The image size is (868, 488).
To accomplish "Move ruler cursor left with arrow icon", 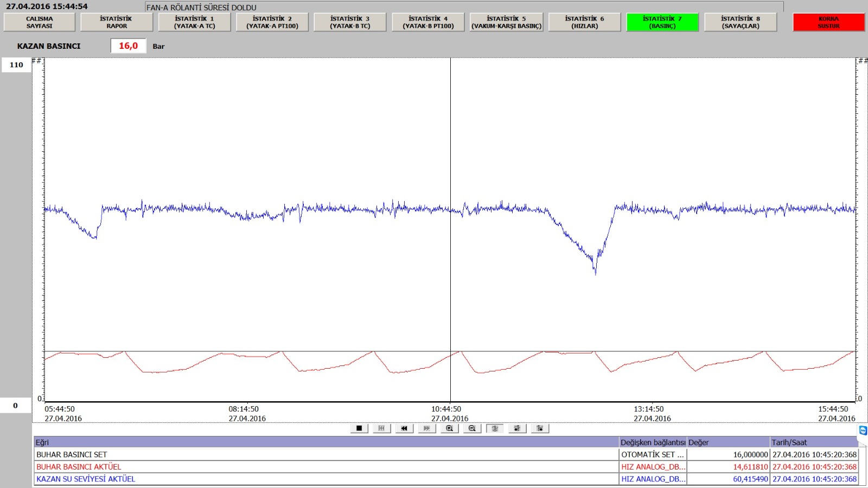I will (517, 428).
